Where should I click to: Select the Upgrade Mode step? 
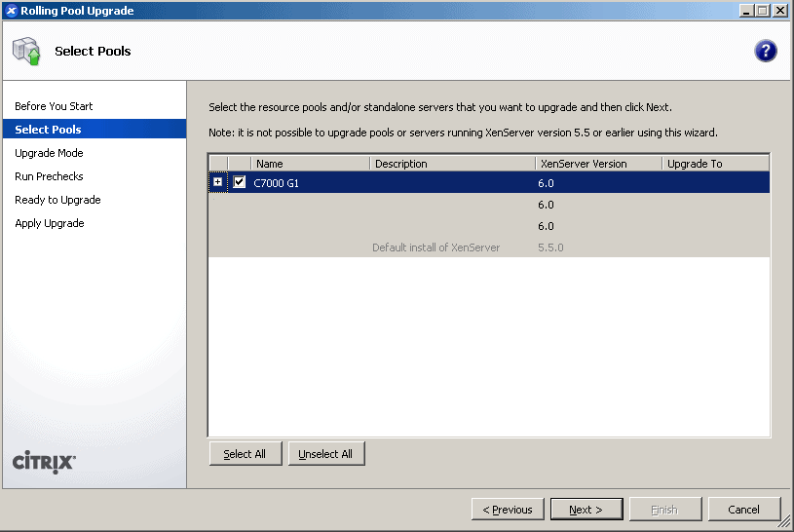click(49, 153)
